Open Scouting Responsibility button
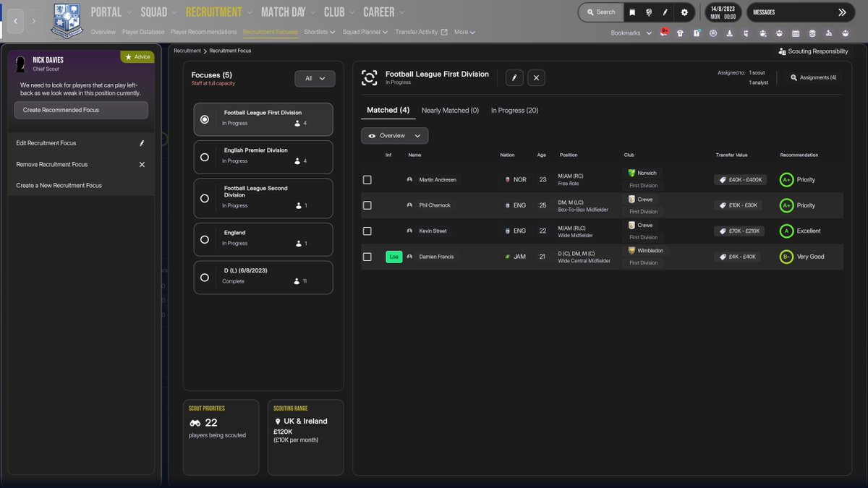868x488 pixels. pos(813,51)
